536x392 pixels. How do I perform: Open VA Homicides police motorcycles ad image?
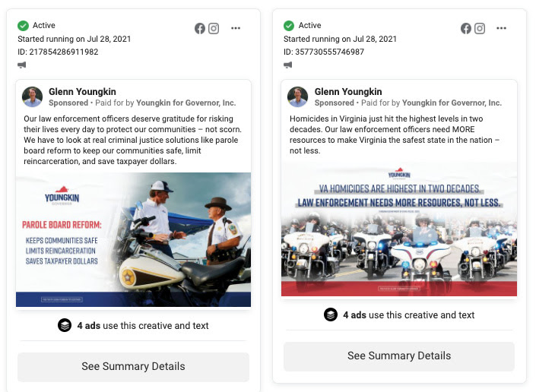point(399,229)
